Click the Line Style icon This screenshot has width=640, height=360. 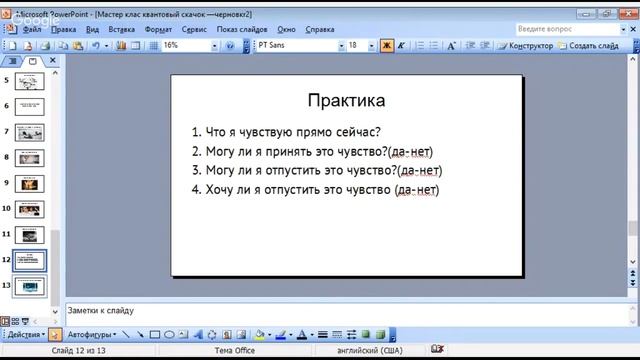[322, 335]
